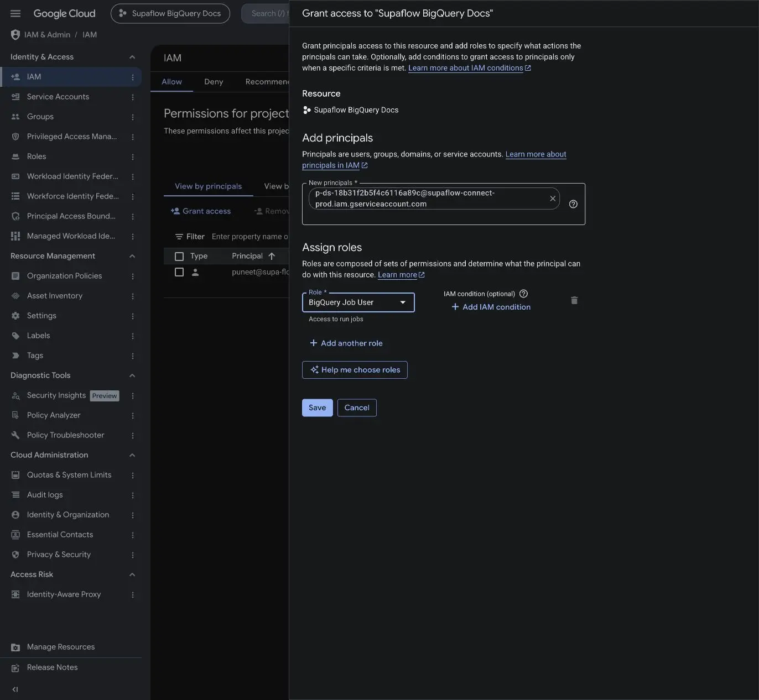Screen dimensions: 759x700
Task: Open the Learn more link under Assign roles
Action: click(401, 275)
